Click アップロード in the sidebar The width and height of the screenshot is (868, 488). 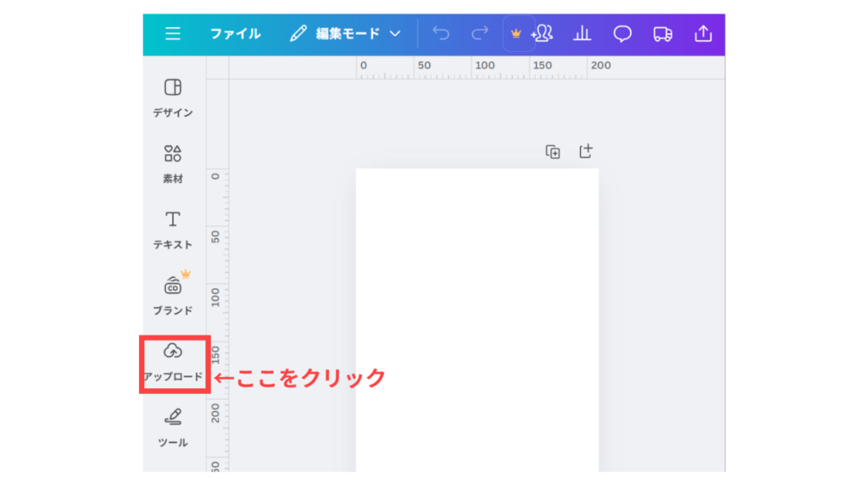click(x=173, y=362)
